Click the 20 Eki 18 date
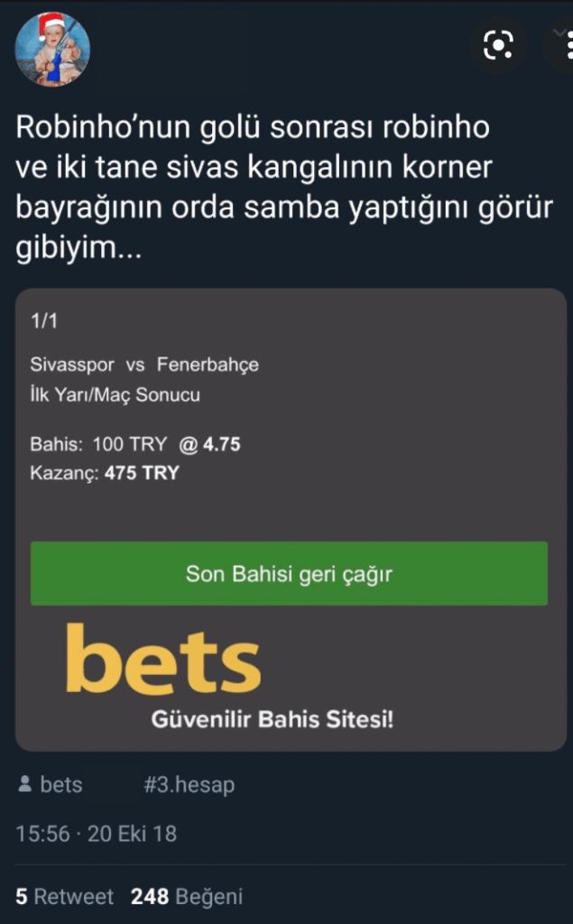 [x=132, y=834]
